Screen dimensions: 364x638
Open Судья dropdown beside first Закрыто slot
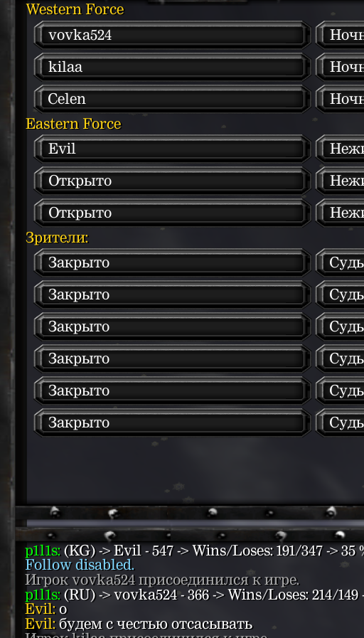pos(340,263)
